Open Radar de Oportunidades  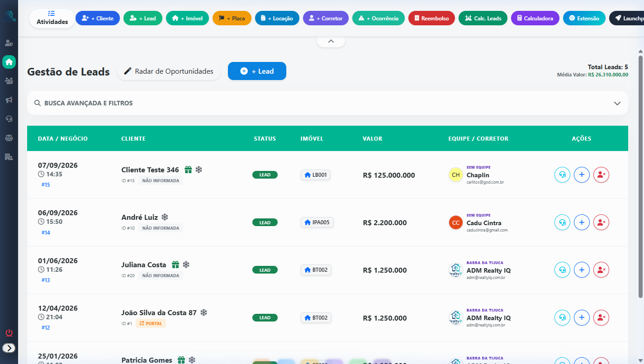(x=169, y=71)
